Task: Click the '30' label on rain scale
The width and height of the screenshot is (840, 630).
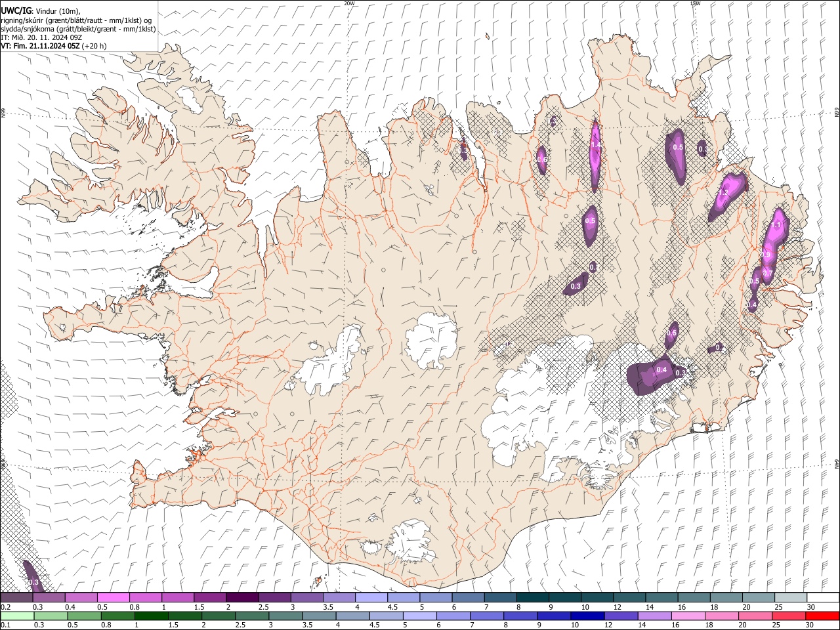Action: (x=811, y=625)
